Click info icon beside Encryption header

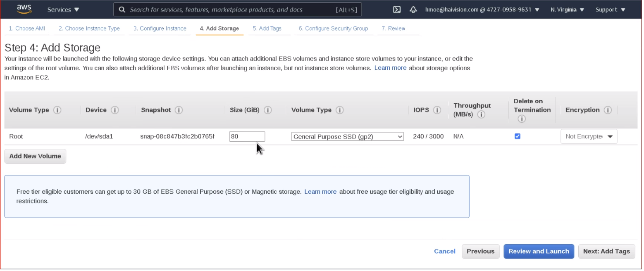point(607,110)
